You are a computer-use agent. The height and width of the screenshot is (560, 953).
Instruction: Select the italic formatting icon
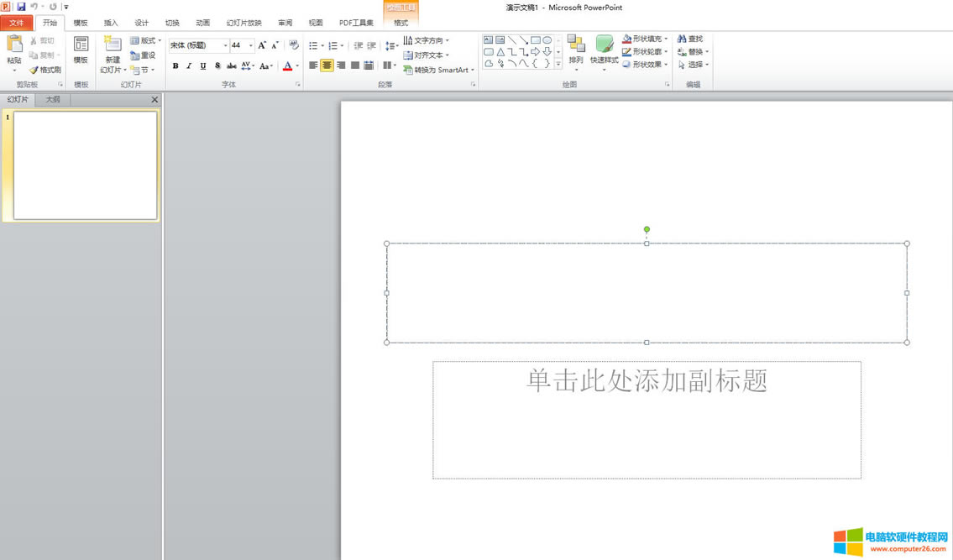(x=189, y=65)
